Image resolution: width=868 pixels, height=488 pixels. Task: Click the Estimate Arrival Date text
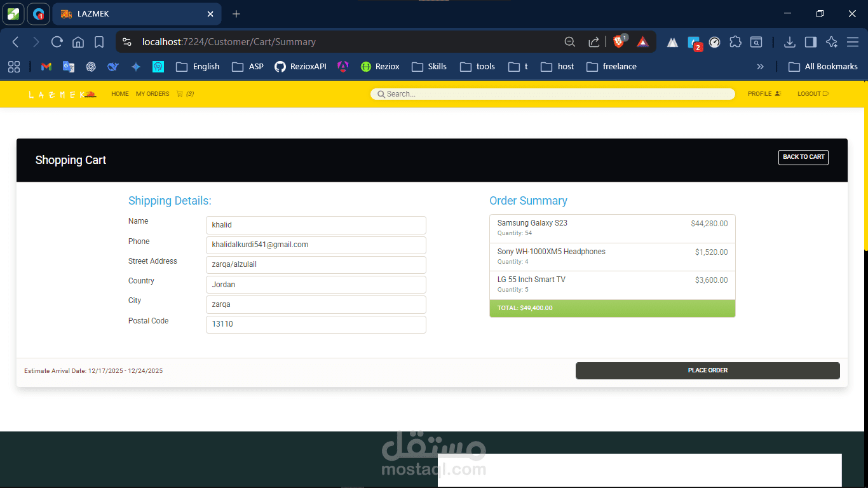point(93,371)
